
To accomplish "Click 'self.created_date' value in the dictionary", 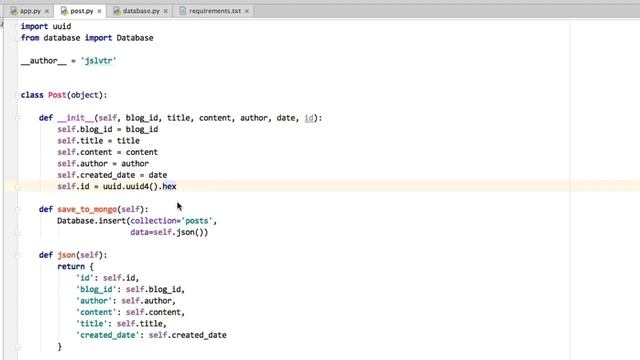I will coord(187,335).
